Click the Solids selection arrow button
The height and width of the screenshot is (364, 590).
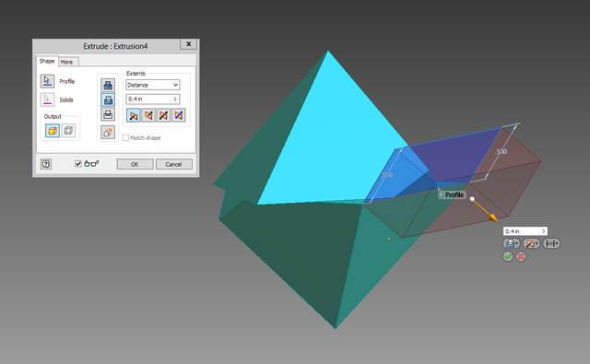[x=47, y=100]
